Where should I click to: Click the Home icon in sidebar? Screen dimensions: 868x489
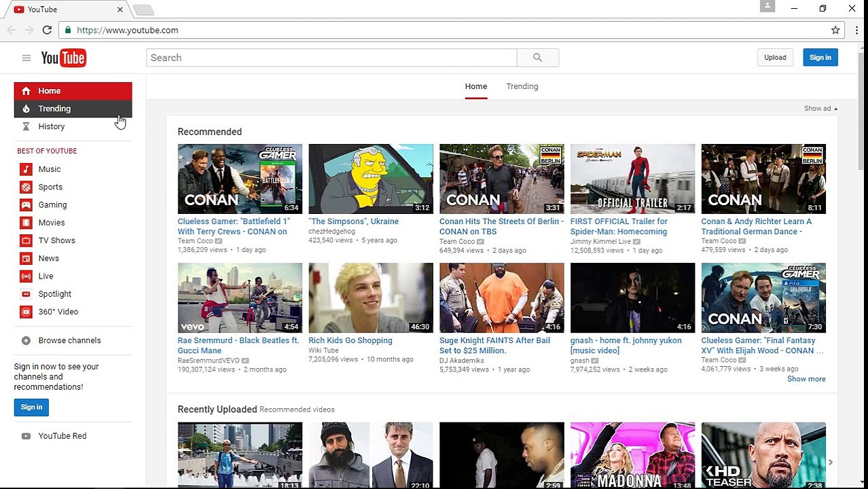(26, 91)
